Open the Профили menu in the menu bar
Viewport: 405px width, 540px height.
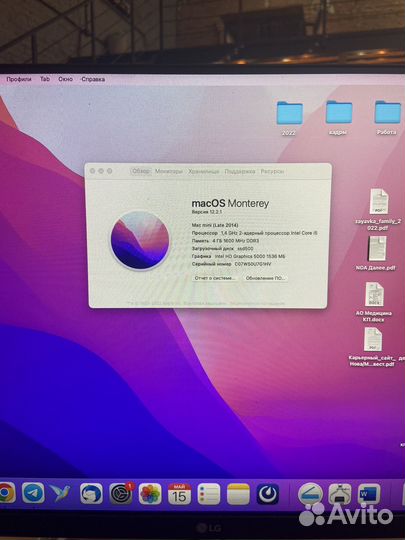tap(19, 79)
